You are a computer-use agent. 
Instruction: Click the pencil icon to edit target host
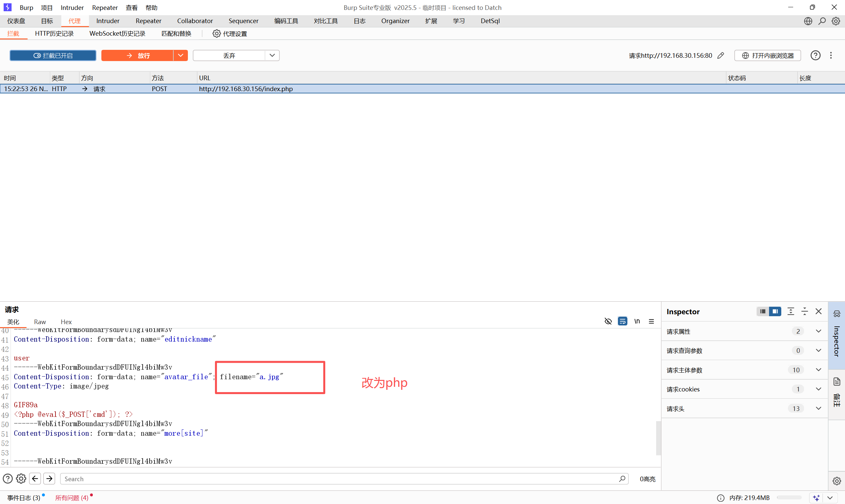point(721,55)
